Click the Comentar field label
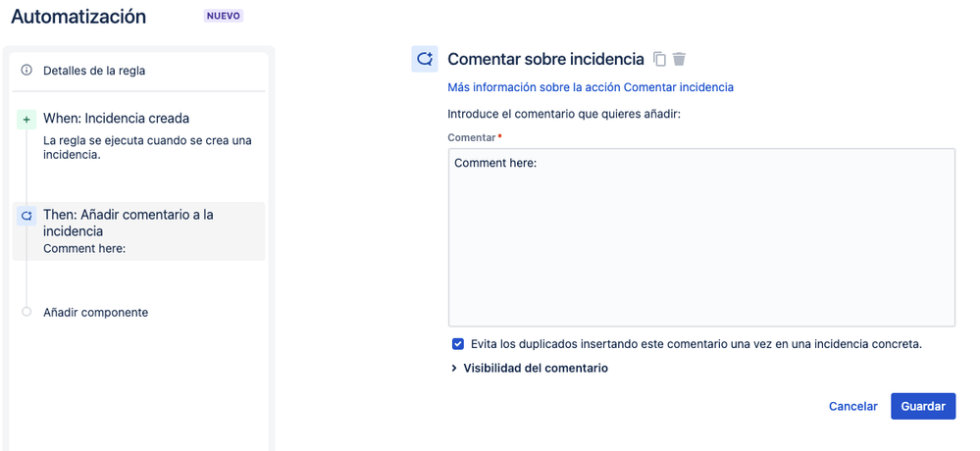 (x=472, y=137)
